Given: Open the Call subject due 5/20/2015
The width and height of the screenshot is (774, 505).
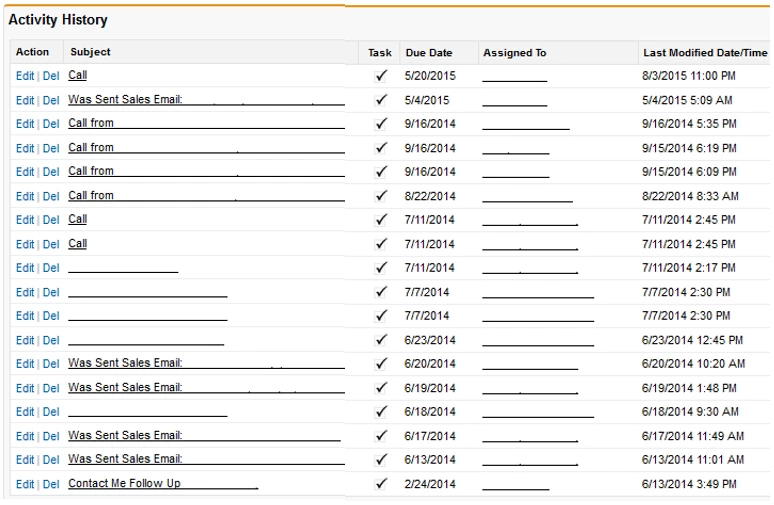Looking at the screenshot, I should pyautogui.click(x=77, y=76).
